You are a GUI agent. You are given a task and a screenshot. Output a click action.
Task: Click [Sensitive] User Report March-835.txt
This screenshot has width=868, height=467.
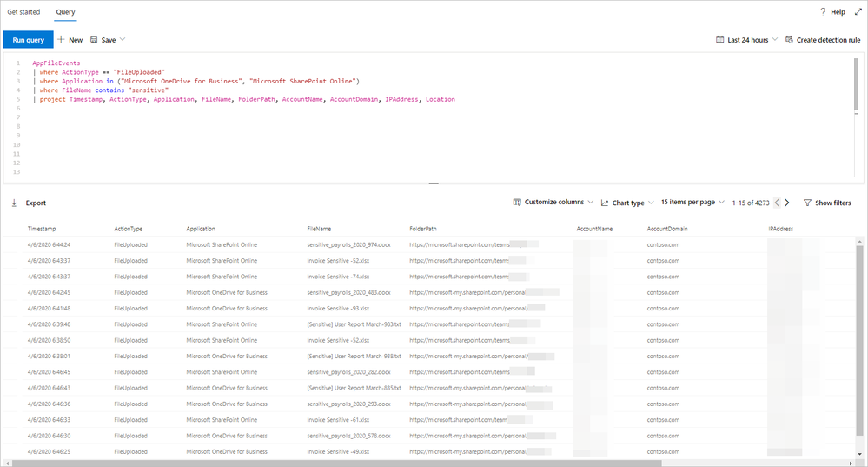tap(354, 388)
